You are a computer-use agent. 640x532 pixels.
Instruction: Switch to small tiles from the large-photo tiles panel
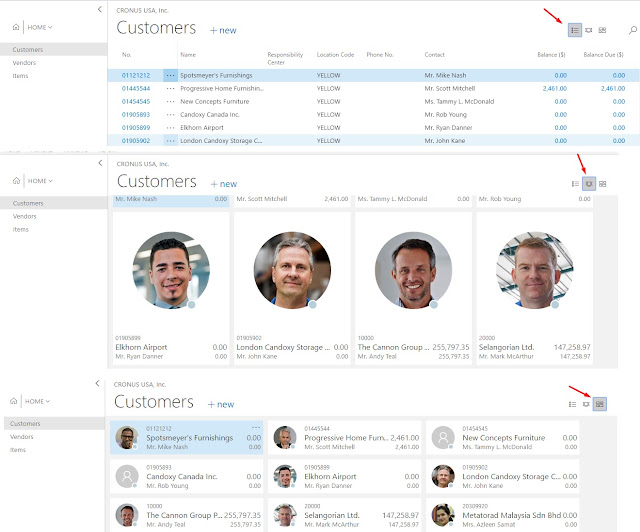(602, 184)
